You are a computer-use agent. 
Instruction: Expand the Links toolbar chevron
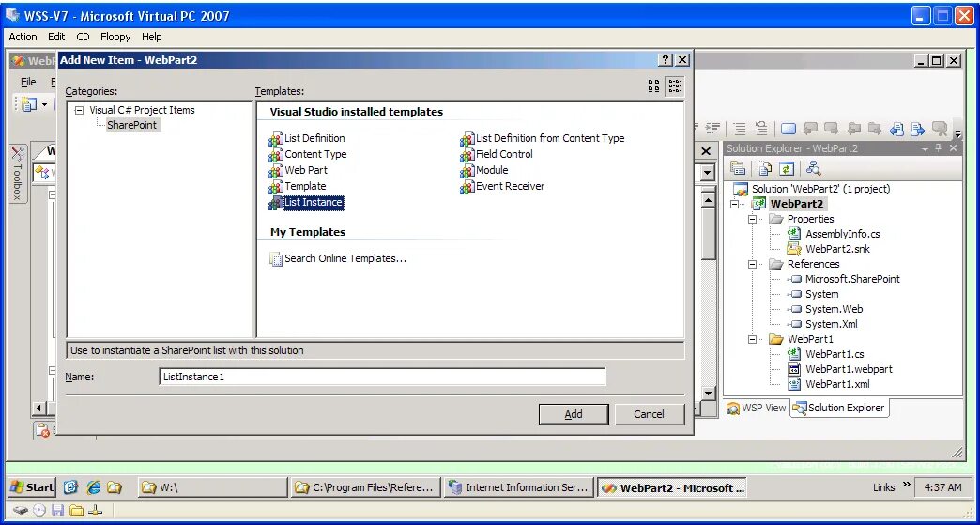tap(906, 486)
